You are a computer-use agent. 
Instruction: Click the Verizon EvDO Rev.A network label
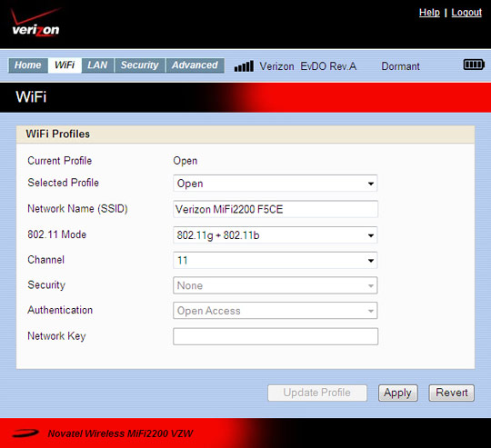(308, 66)
